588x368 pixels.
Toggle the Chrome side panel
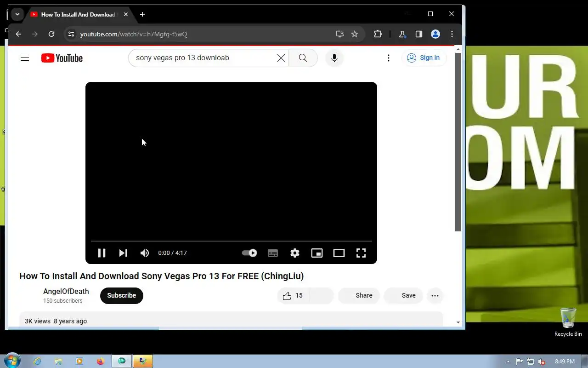coord(419,34)
